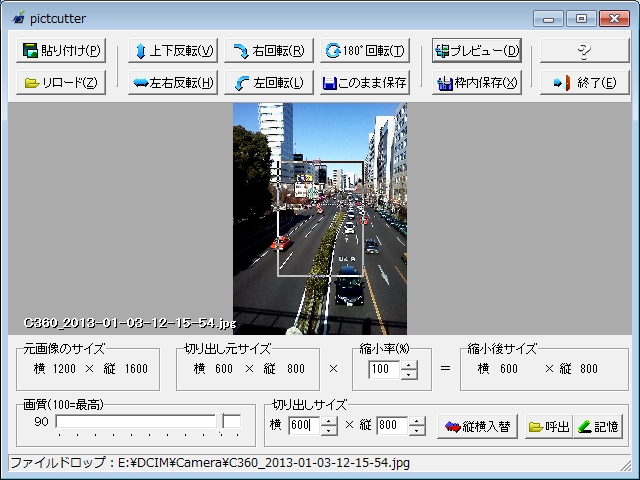The width and height of the screenshot is (640, 480).
Task: Reload the image with リロード(Z)
Action: click(x=61, y=82)
